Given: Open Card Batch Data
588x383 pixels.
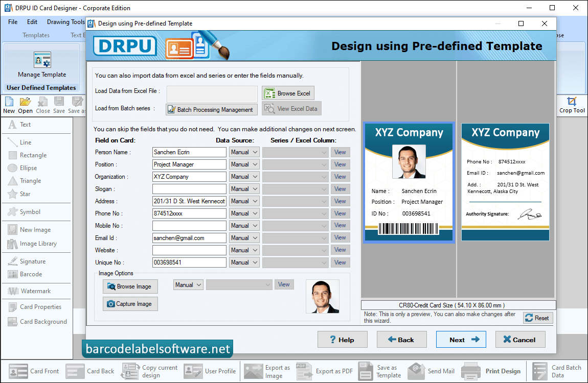Looking at the screenshot, I should (x=557, y=371).
